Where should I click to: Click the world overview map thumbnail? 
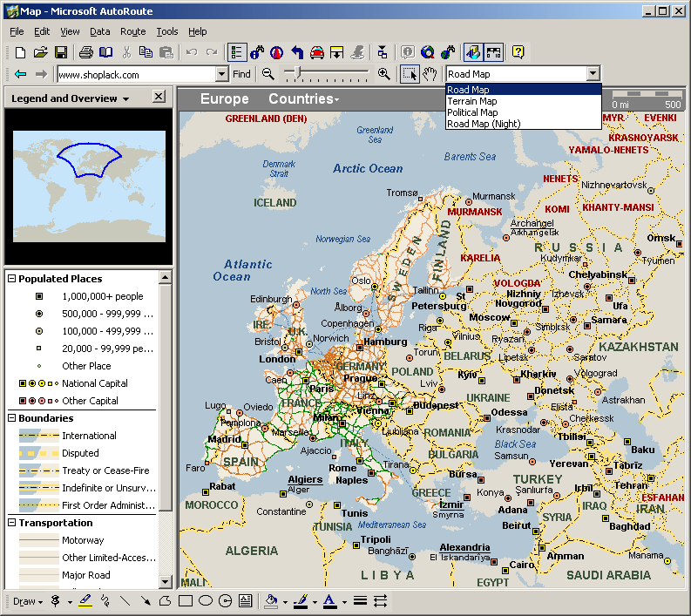click(x=90, y=186)
